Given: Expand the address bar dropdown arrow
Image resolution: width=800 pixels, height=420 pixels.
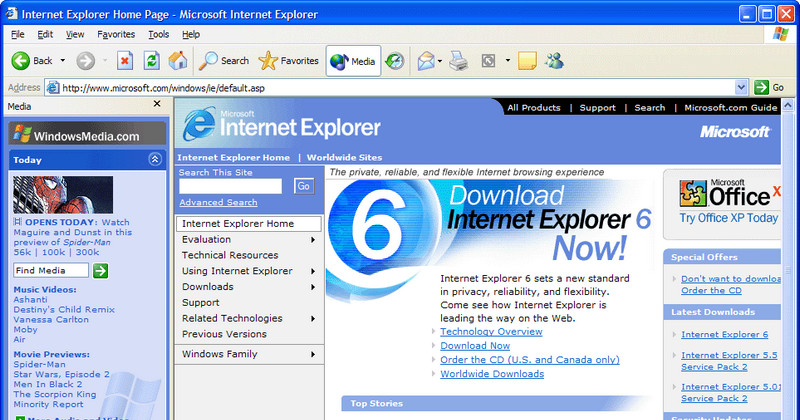Looking at the screenshot, I should click(741, 88).
